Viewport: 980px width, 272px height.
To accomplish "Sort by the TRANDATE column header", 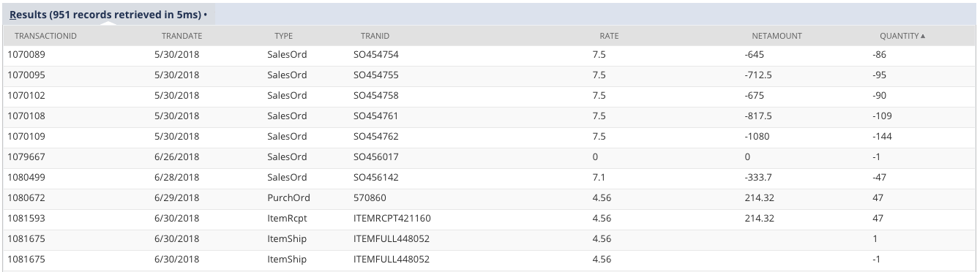I will pyautogui.click(x=182, y=35).
